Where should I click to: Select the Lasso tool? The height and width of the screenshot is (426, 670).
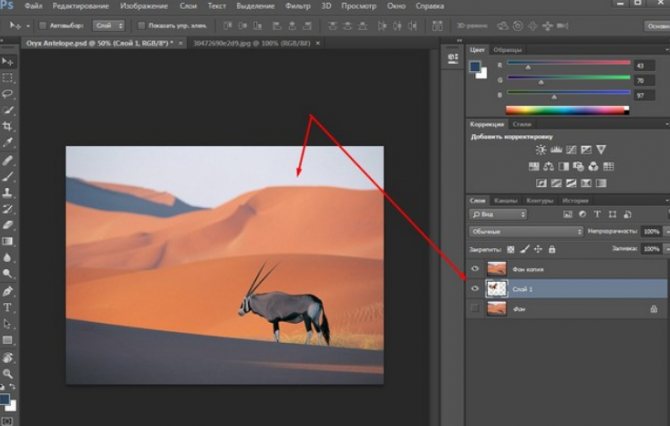(7, 94)
